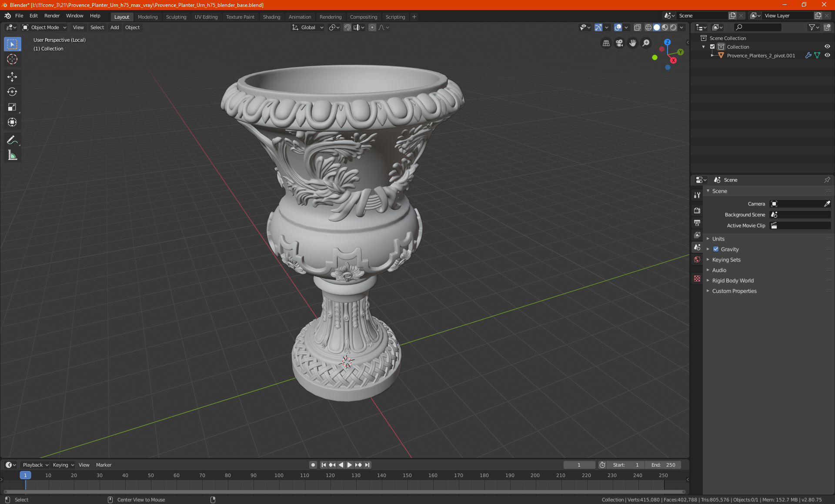Click the New Collection icon in outliner
Image resolution: width=835 pixels, height=504 pixels.
(x=827, y=27)
